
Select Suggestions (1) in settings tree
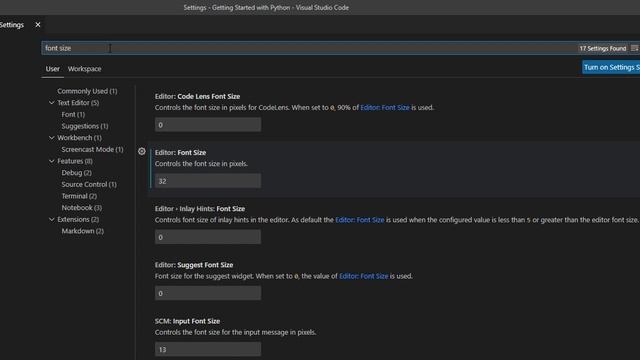point(85,126)
